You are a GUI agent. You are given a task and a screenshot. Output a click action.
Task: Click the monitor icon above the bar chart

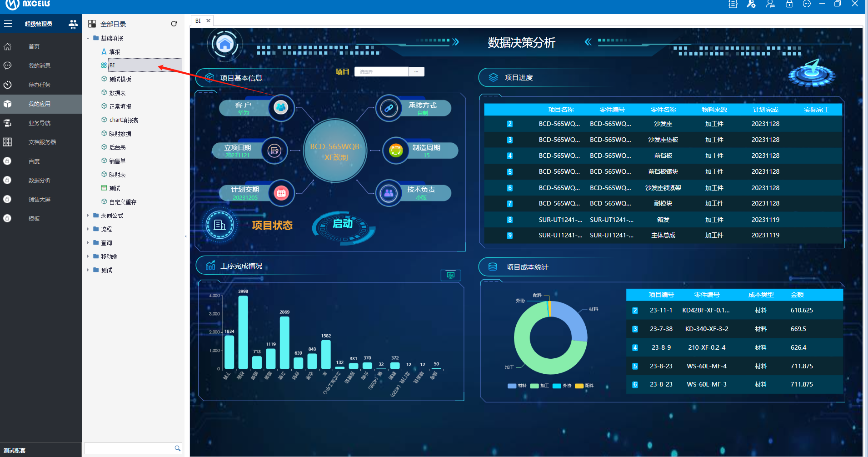(450, 275)
